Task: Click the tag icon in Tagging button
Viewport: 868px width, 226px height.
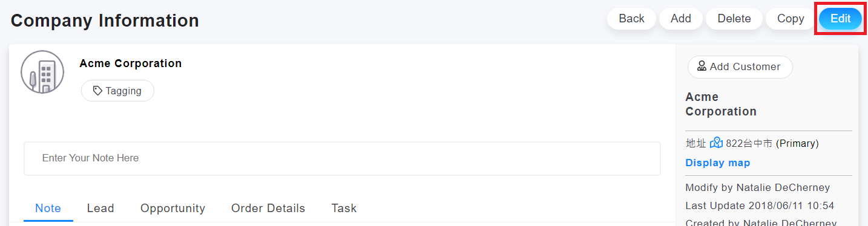Action: click(x=97, y=91)
